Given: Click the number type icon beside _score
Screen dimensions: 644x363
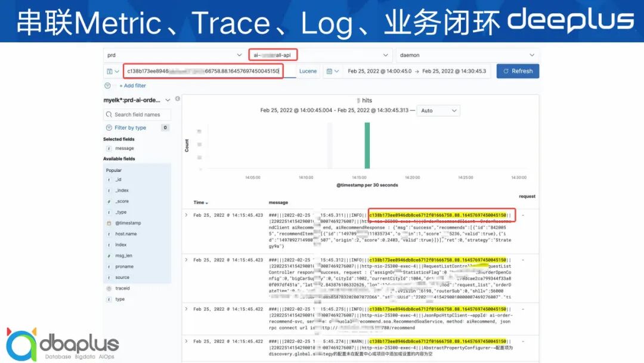Looking at the screenshot, I should (x=109, y=201).
